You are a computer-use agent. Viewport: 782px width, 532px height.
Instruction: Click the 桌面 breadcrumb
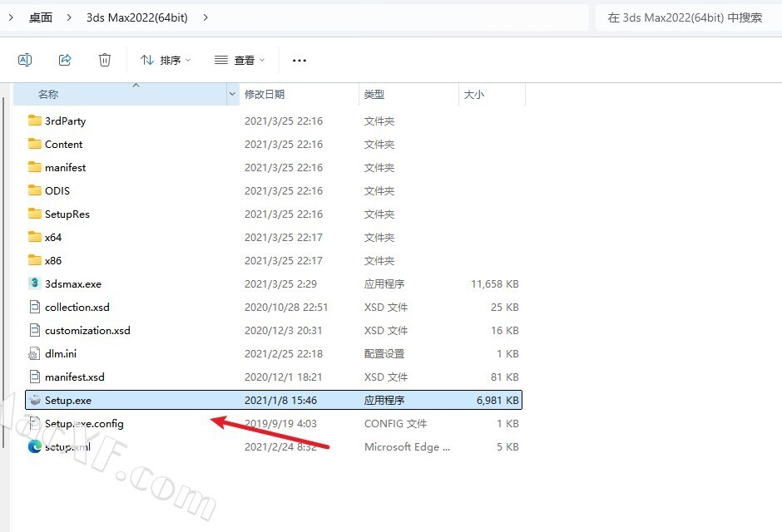coord(41,18)
